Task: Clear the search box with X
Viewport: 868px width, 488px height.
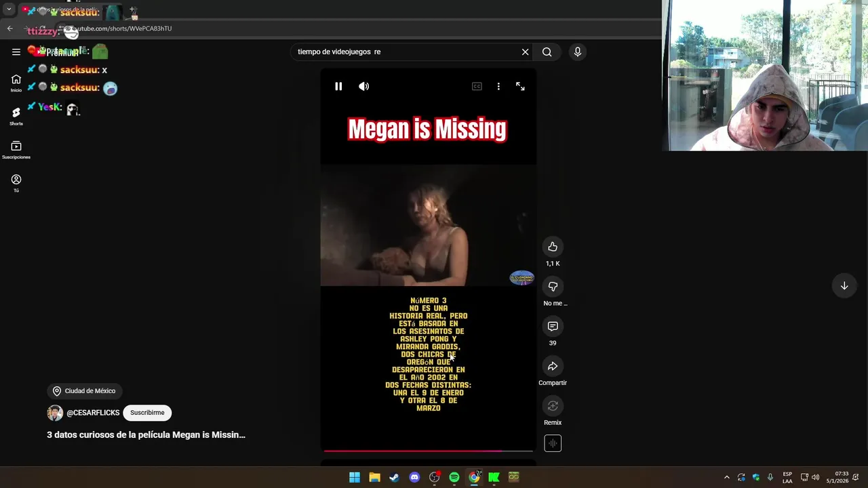Action: 525,52
